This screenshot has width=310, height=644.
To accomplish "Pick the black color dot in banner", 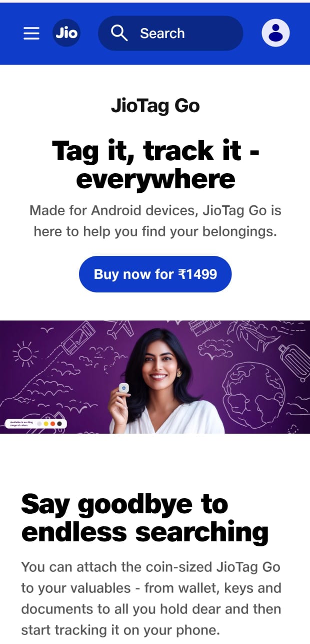I will coord(59,424).
